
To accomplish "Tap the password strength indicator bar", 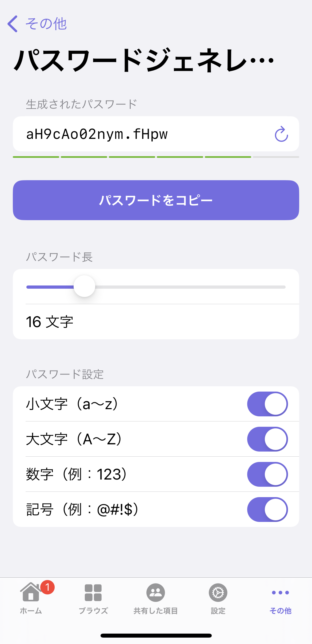I will (x=156, y=157).
